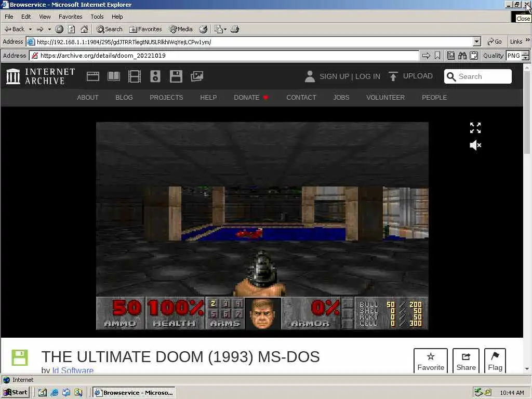Click the Browservice archive.org address field
Viewport: 532px width, 399px height.
pyautogui.click(x=224, y=56)
